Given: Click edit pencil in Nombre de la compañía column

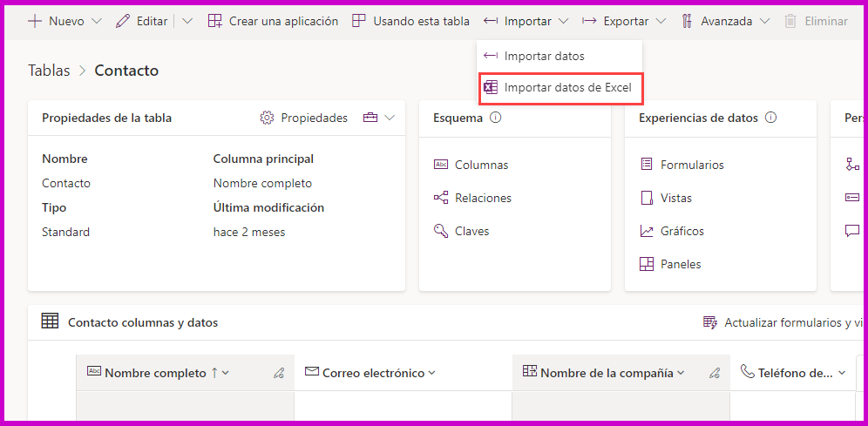Looking at the screenshot, I should click(715, 373).
